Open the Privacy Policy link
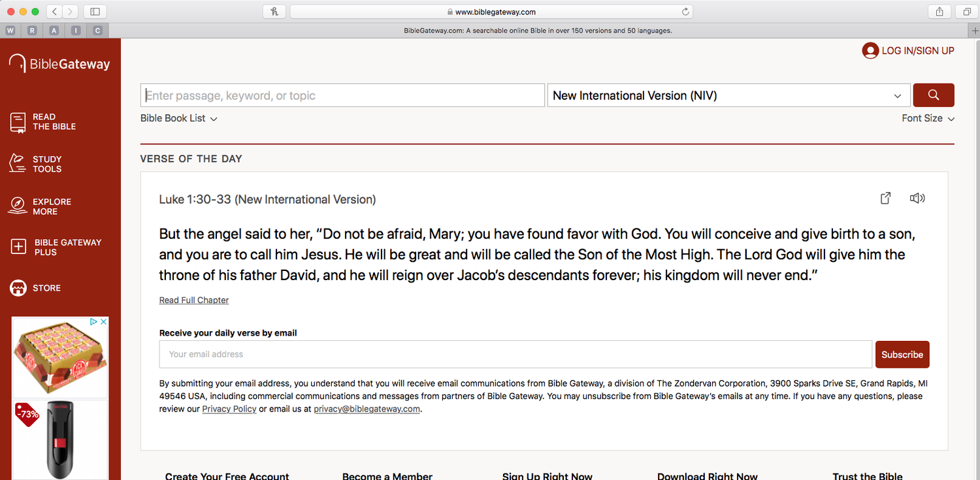This screenshot has height=480, width=980. [x=229, y=409]
